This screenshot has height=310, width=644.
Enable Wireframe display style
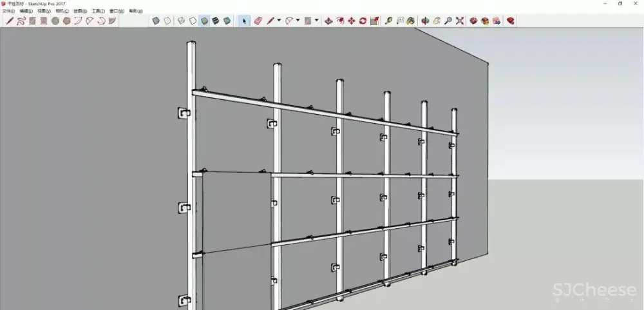coord(181,21)
